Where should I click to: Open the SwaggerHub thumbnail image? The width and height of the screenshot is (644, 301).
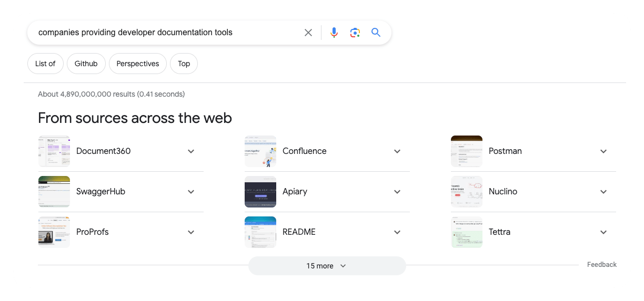point(54,192)
